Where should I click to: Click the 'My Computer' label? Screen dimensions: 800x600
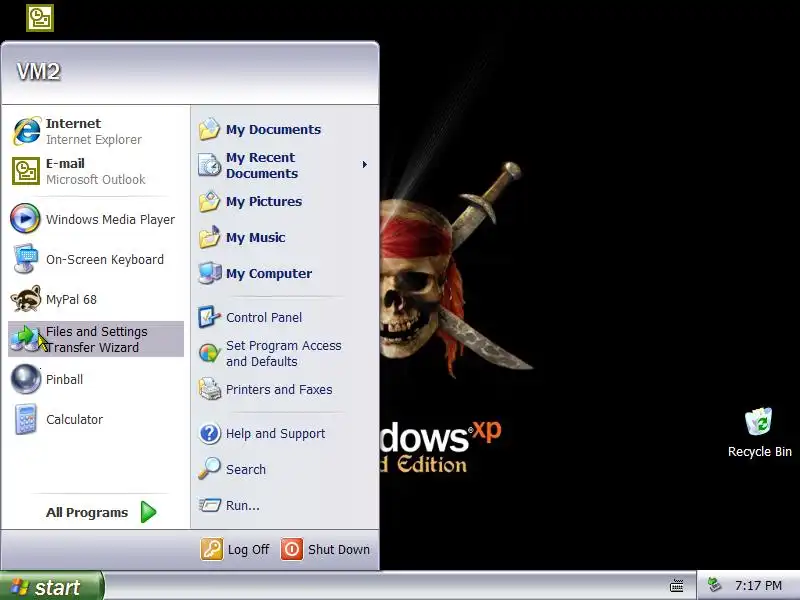click(269, 274)
